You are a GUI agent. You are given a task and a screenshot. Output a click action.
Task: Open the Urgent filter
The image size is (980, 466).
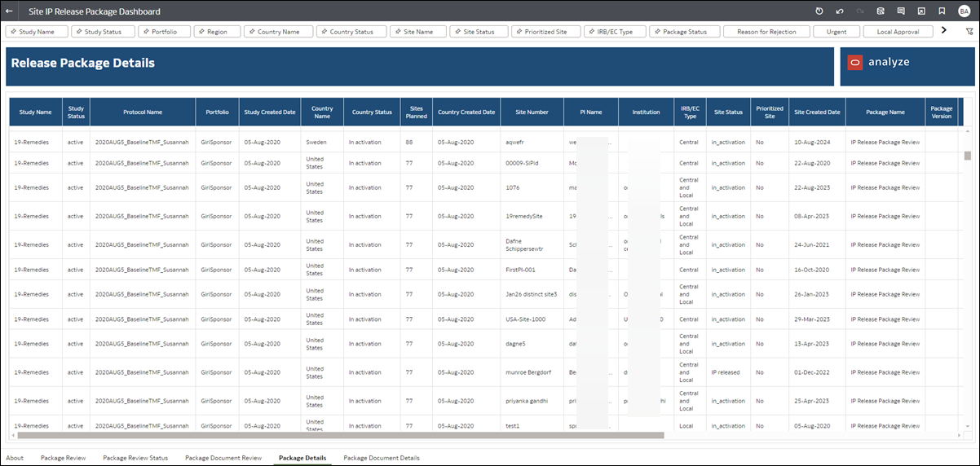click(x=837, y=32)
